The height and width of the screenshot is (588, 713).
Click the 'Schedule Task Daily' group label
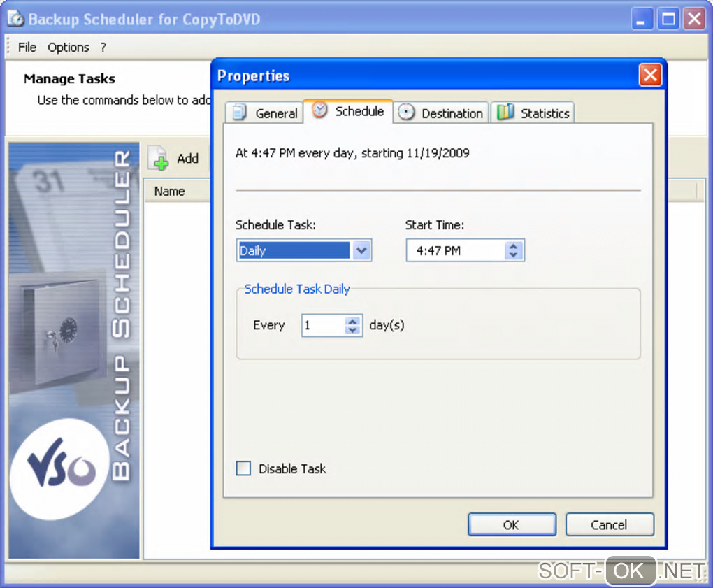[297, 289]
